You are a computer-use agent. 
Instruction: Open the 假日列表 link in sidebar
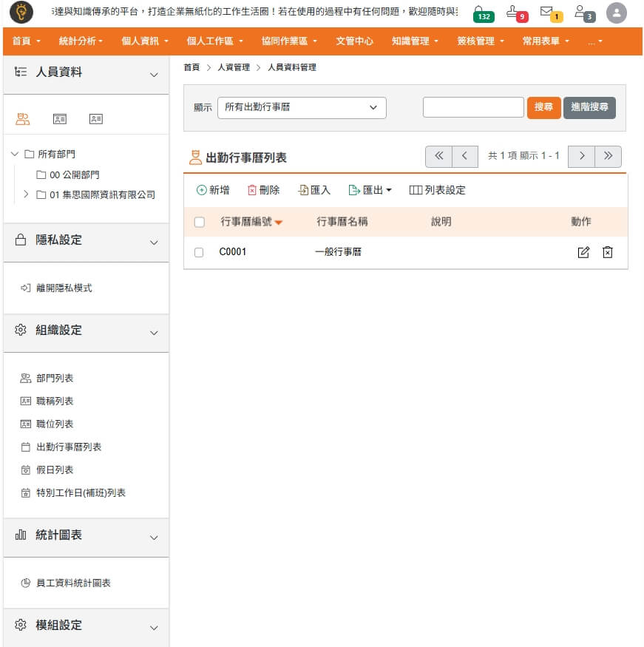(55, 470)
